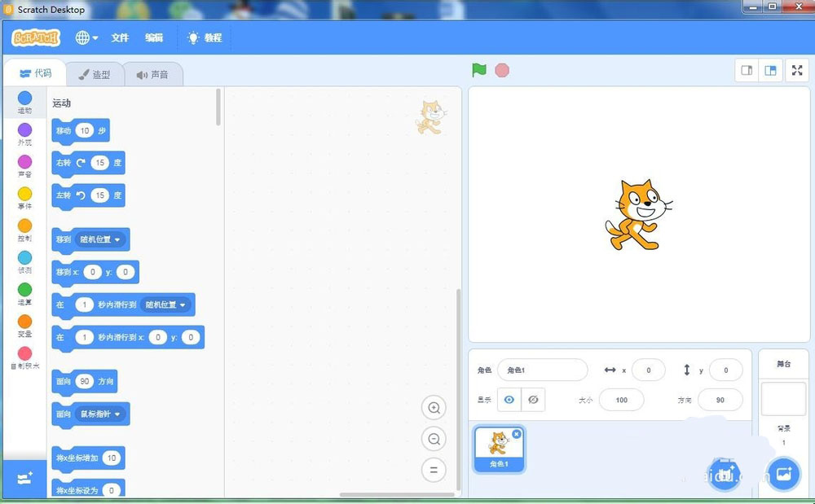
Task: Click the add extension icon bottom-left
Action: click(x=24, y=480)
